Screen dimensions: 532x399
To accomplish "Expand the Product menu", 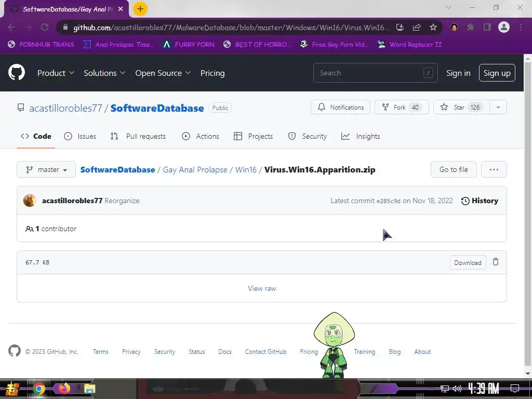I will click(x=56, y=73).
